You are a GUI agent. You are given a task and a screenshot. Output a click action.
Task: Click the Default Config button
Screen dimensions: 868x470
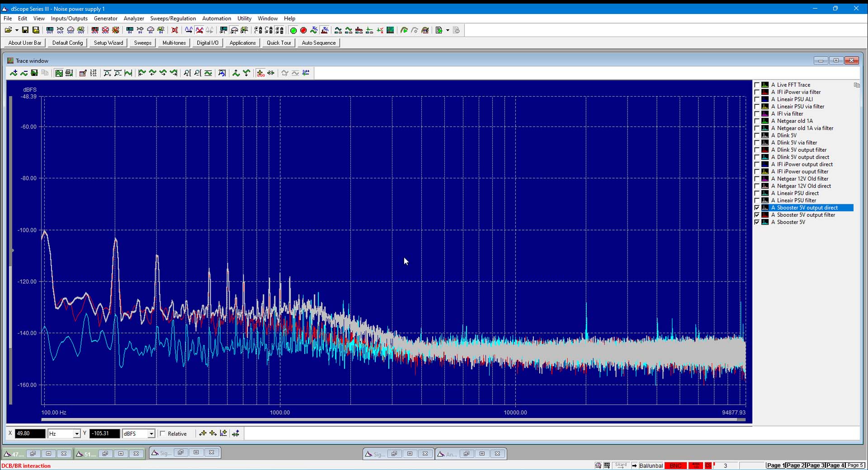click(x=68, y=43)
